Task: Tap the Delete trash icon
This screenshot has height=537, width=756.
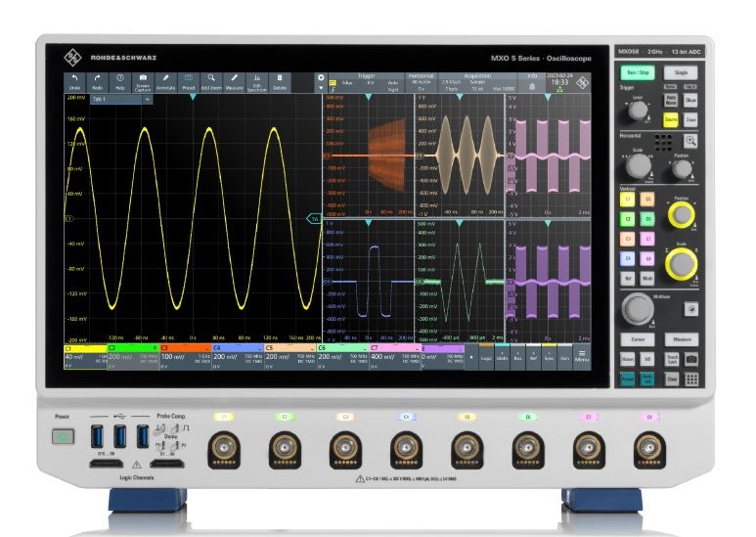Action: (280, 82)
